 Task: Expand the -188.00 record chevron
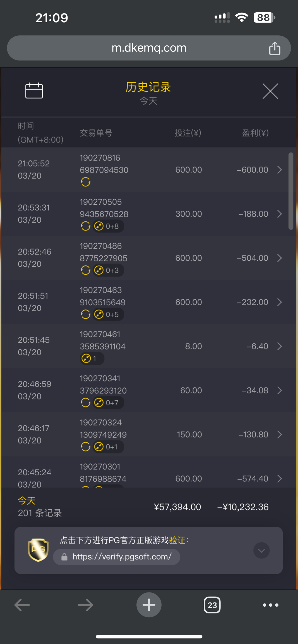tap(279, 214)
